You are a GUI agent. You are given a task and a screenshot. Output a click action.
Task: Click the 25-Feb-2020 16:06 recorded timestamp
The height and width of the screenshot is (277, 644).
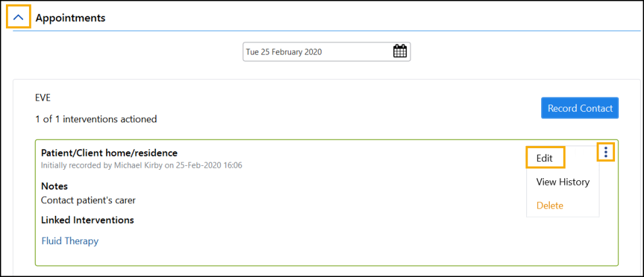[209, 165]
